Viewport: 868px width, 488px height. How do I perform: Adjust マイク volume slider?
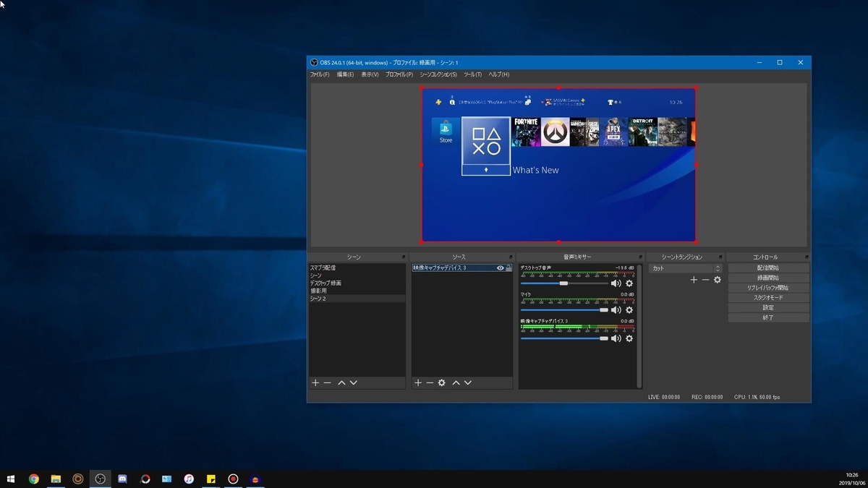[564, 310]
